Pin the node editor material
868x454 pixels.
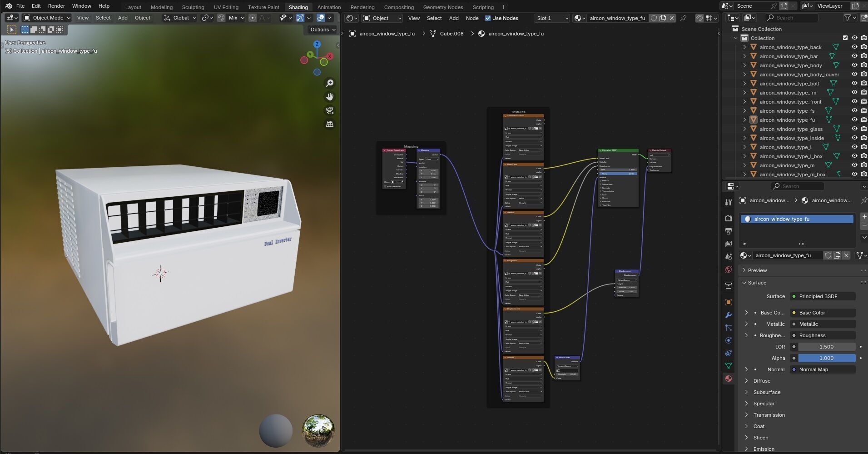(x=683, y=18)
